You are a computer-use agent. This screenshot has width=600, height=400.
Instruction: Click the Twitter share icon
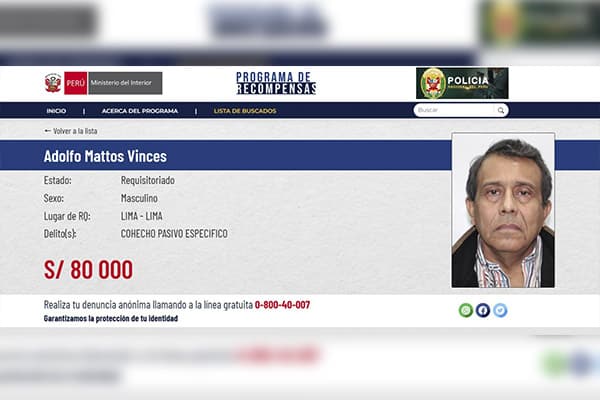coord(500,310)
